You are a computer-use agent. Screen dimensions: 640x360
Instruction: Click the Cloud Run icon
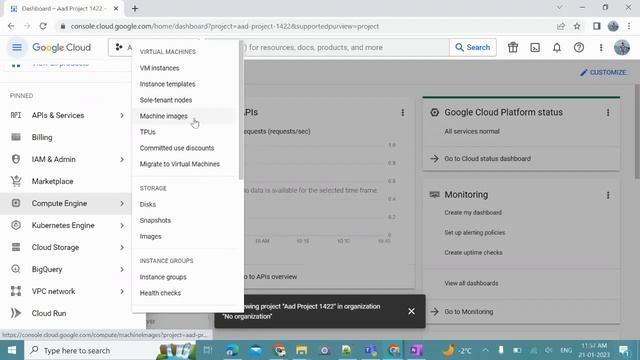click(16, 313)
